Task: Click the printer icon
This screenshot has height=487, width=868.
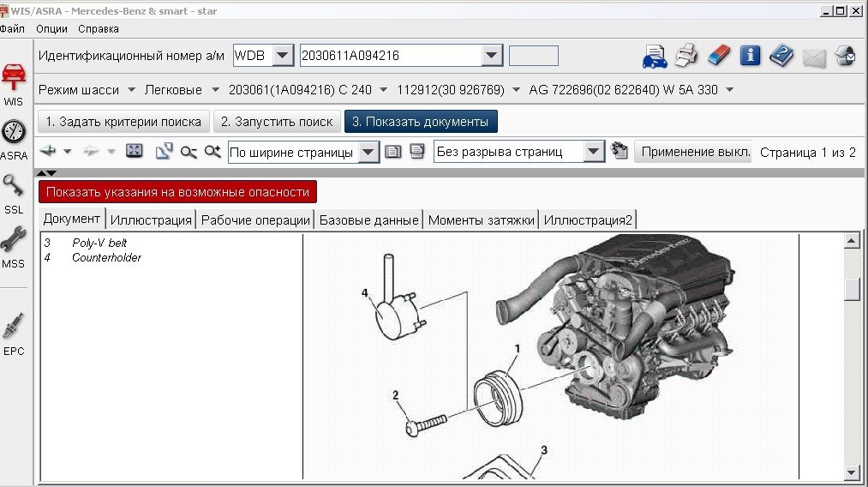Action: click(x=686, y=56)
